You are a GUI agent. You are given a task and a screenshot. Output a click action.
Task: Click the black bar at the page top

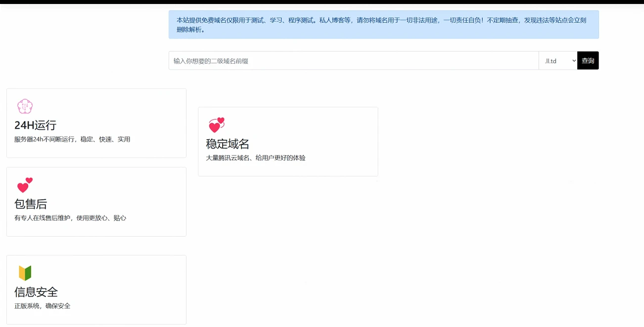pyautogui.click(x=322, y=2)
